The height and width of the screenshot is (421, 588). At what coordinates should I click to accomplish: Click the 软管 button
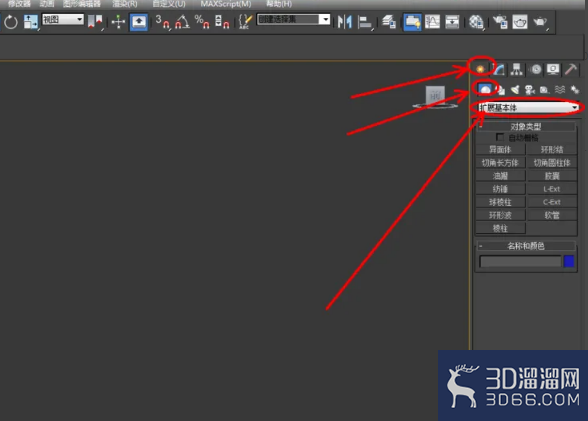(x=552, y=215)
